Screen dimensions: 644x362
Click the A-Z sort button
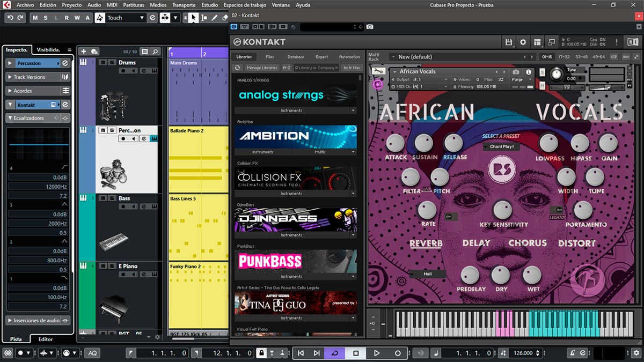click(287, 68)
